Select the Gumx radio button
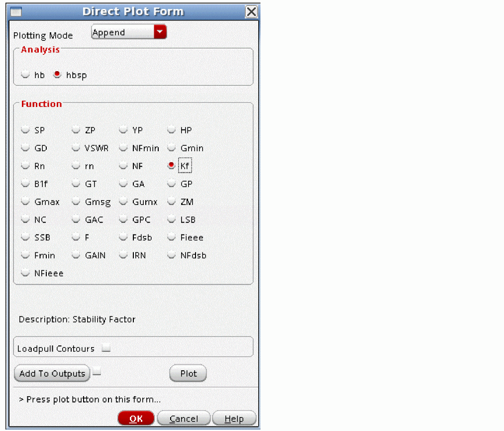This screenshot has width=504, height=431. pyautogui.click(x=123, y=202)
